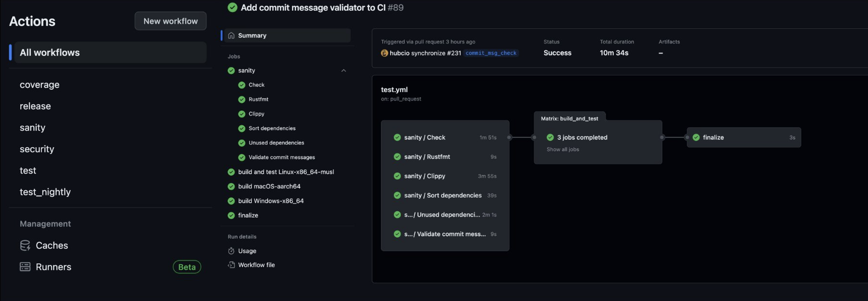Click the Caches database icon
The height and width of the screenshot is (301, 868).
coord(25,246)
